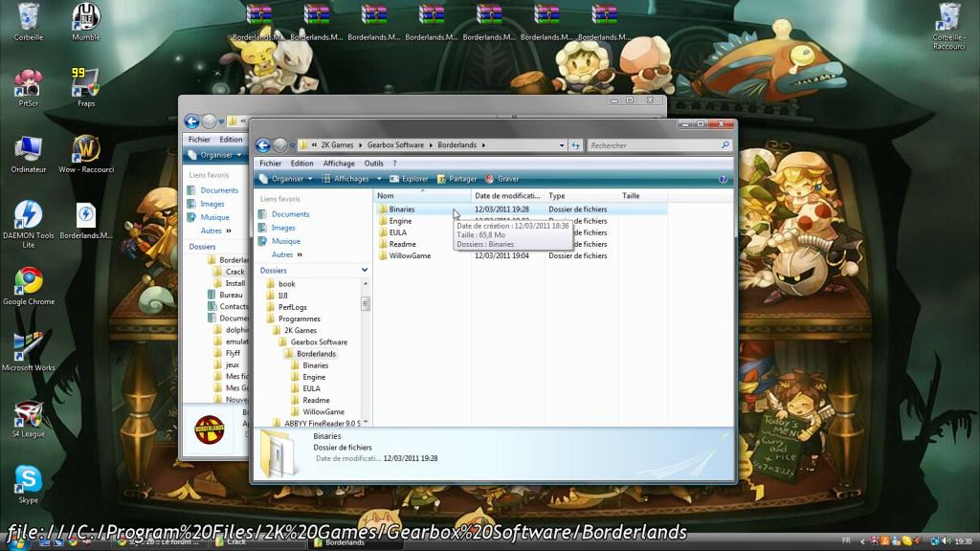Click the Ordinateur desktop icon
This screenshot has height=551, width=980.
pyautogui.click(x=28, y=154)
